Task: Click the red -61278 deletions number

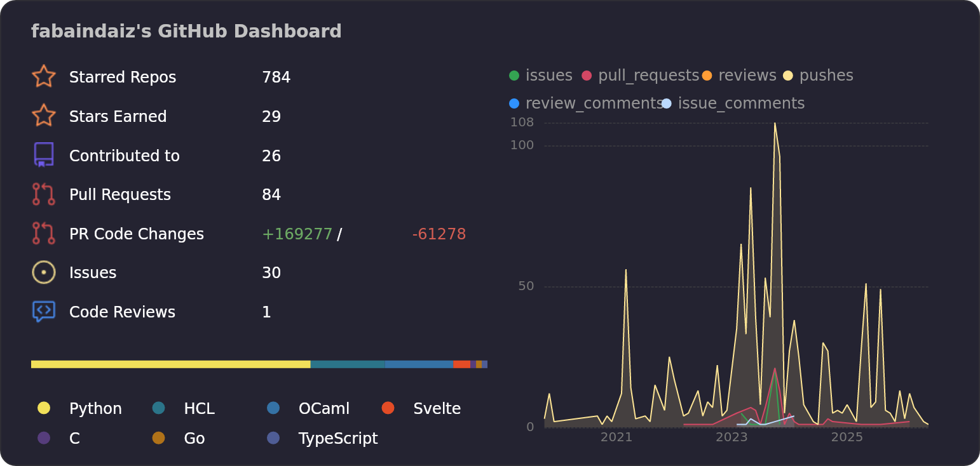Action: (x=439, y=234)
